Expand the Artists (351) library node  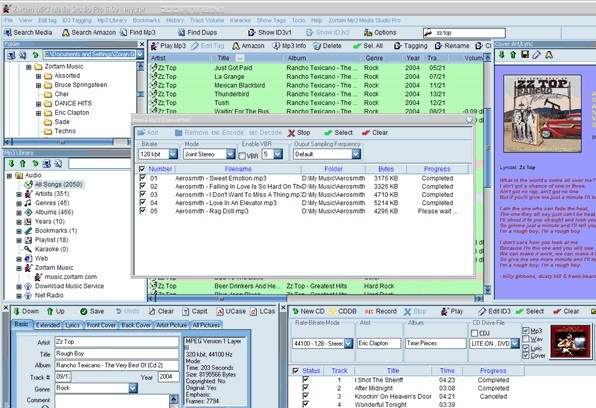pyautogui.click(x=19, y=194)
